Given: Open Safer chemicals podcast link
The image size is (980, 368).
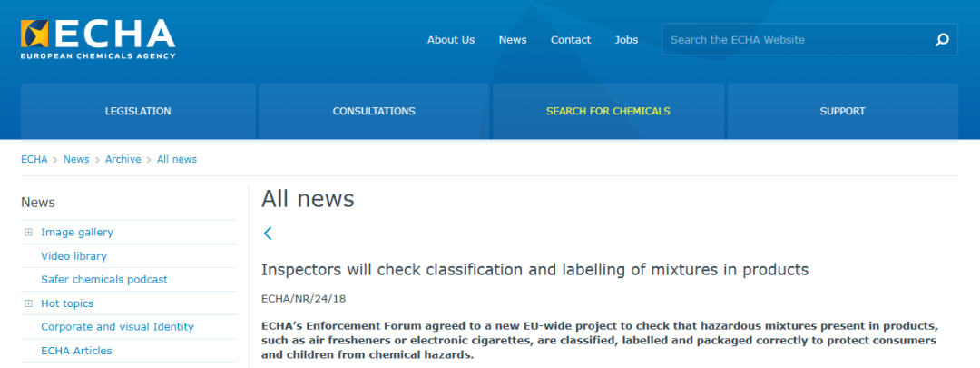Looking at the screenshot, I should pyautogui.click(x=104, y=280).
